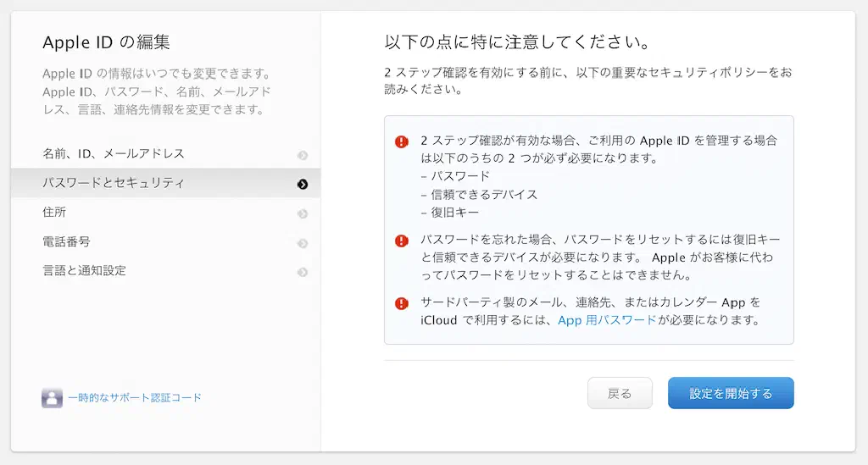Screen dimensions: 868x465
Task: Click the warning icon beside the password reset notice
Action: pos(402,241)
